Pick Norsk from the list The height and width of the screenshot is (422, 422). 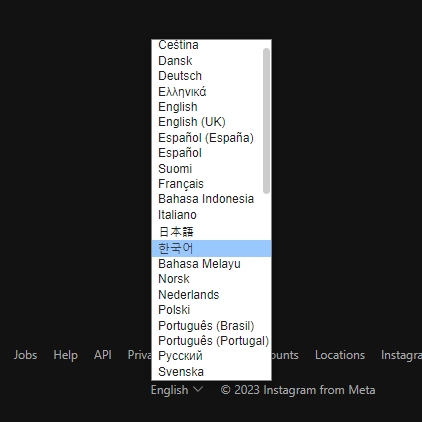211,279
